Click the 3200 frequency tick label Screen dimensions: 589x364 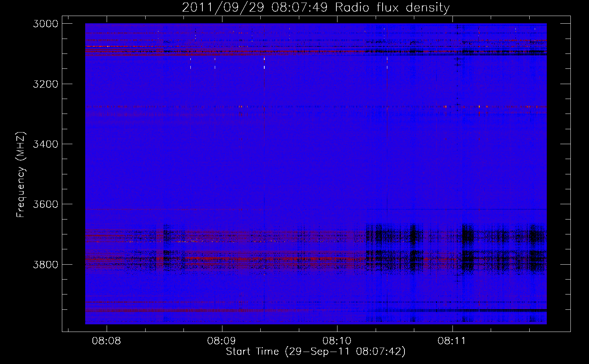tap(46, 84)
